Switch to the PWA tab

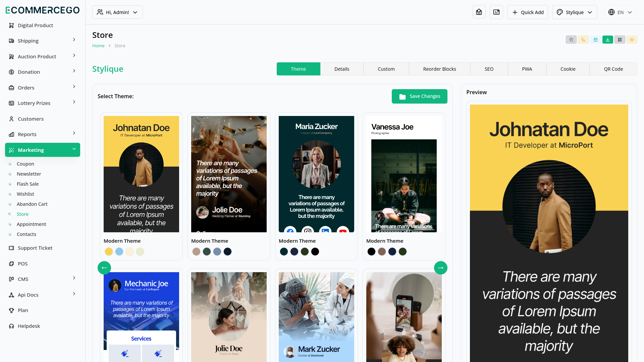coord(527,69)
